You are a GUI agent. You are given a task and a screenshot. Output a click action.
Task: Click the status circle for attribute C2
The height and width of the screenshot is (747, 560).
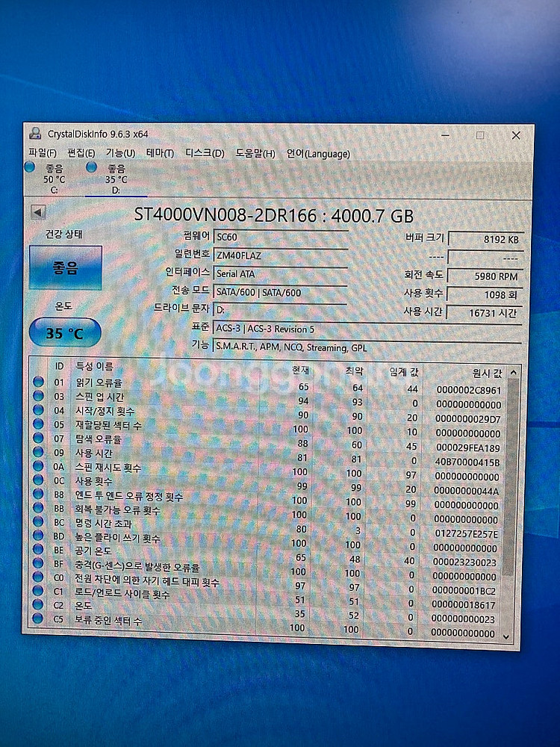coord(38,604)
